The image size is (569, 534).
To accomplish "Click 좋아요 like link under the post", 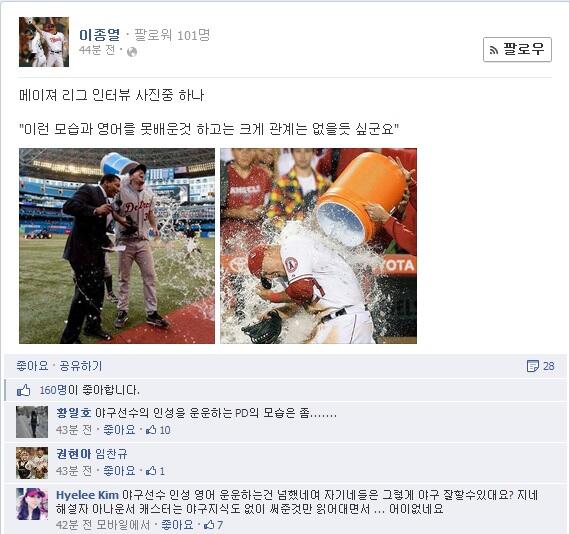I will [x=32, y=366].
